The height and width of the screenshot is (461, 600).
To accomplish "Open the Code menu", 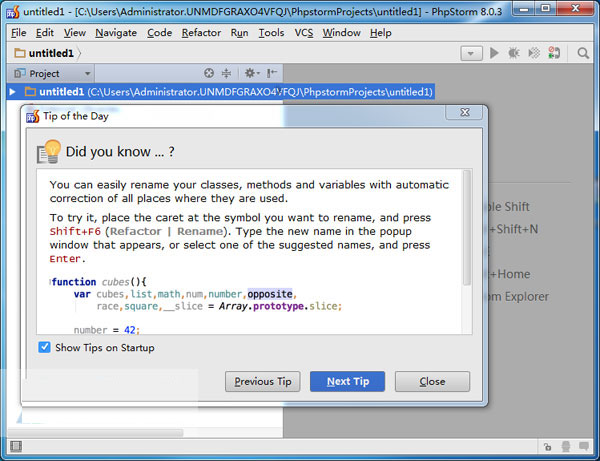I will [x=160, y=33].
